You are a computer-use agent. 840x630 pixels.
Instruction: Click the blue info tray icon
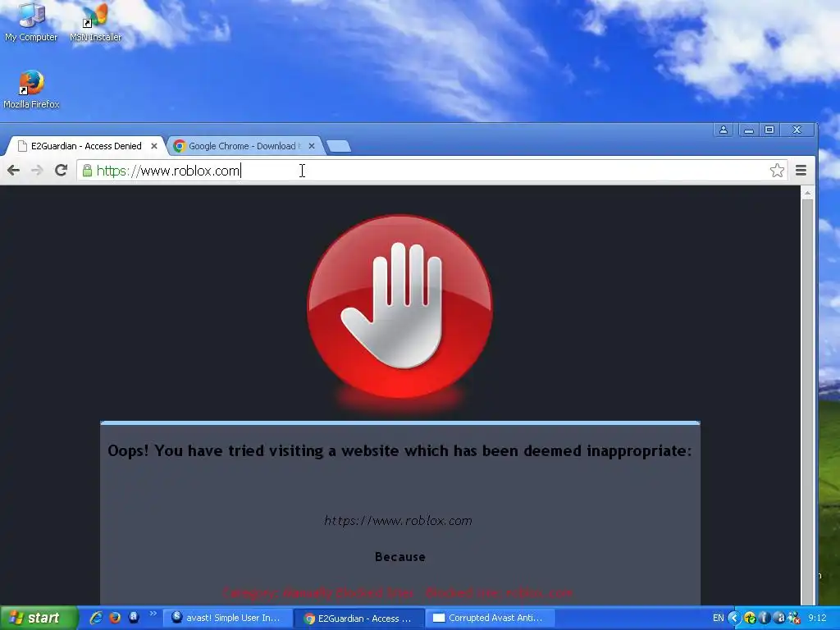(x=765, y=618)
